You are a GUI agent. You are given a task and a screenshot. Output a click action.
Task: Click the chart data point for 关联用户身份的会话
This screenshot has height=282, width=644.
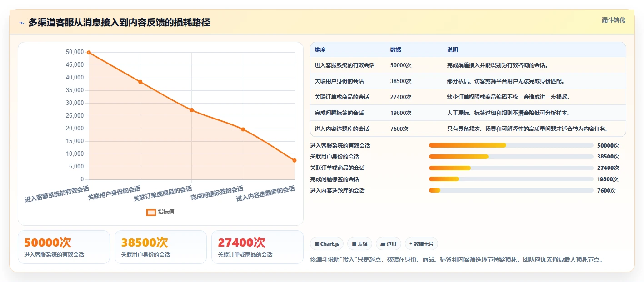(x=140, y=82)
